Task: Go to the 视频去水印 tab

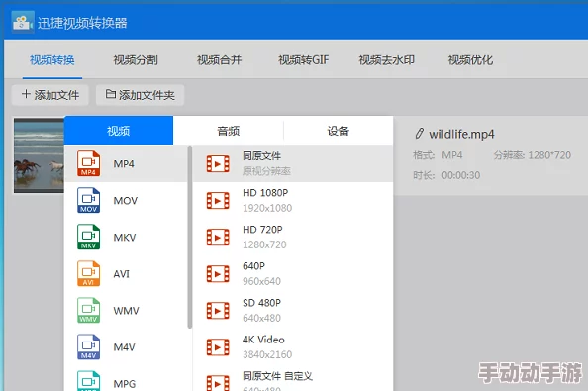Action: (387, 60)
